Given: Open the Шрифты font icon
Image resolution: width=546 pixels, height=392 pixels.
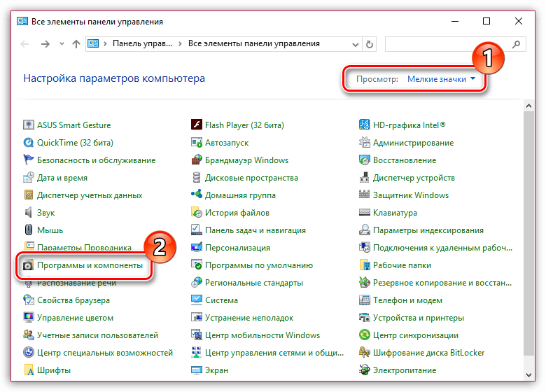Looking at the screenshot, I should coord(29,370).
